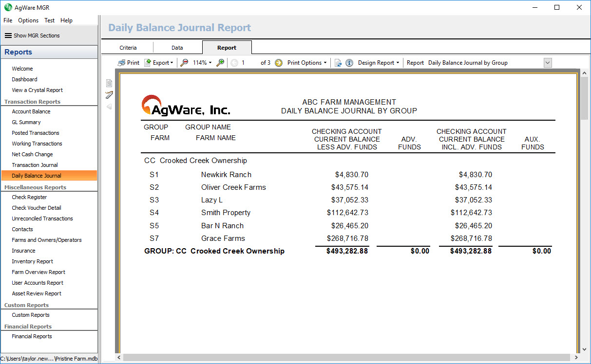Switch to the Criteria tab
Image resolution: width=591 pixels, height=364 pixels.
pyautogui.click(x=128, y=48)
